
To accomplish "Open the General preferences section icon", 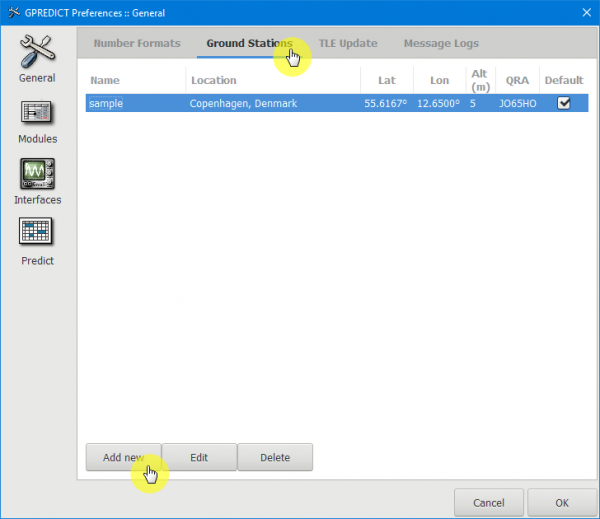I will click(37, 50).
